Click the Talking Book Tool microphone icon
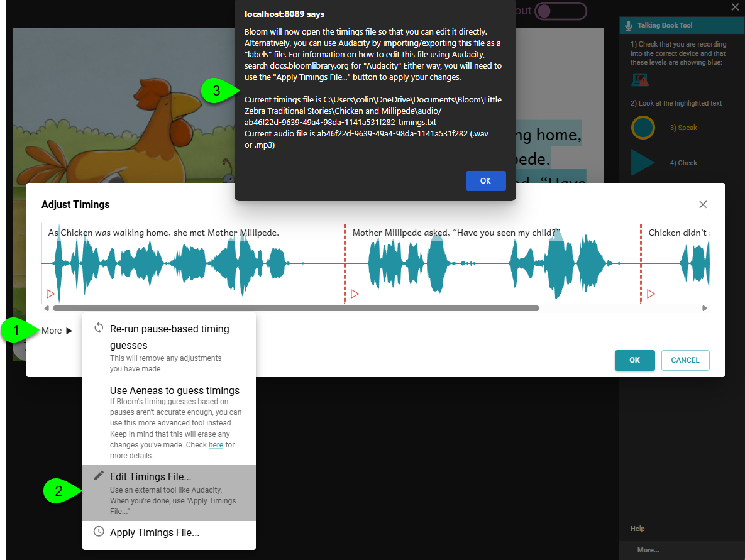This screenshot has height=560, width=745. click(x=629, y=25)
